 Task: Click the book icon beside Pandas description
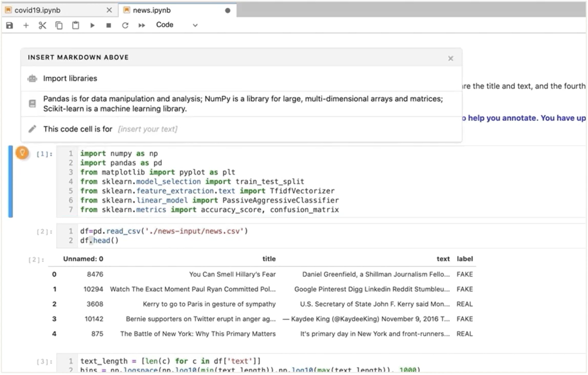tap(32, 104)
